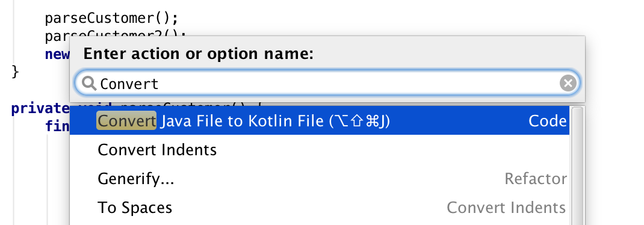Place cursor on parseCustomer(); line
Screen dimensions: 644x225
(112, 19)
